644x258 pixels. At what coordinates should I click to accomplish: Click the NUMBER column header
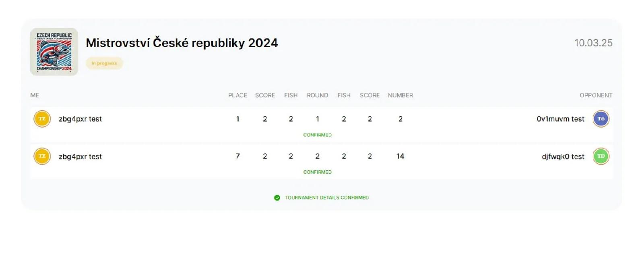(400, 95)
